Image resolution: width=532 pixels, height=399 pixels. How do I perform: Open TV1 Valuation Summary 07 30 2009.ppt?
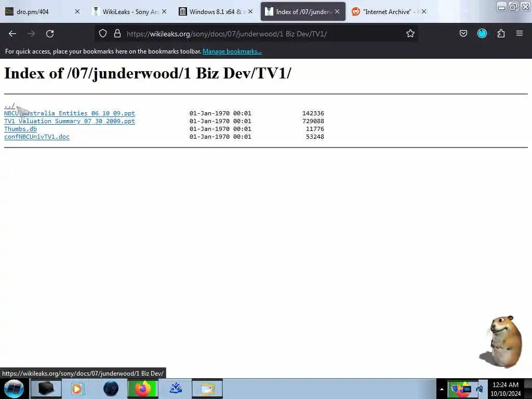[x=70, y=121]
